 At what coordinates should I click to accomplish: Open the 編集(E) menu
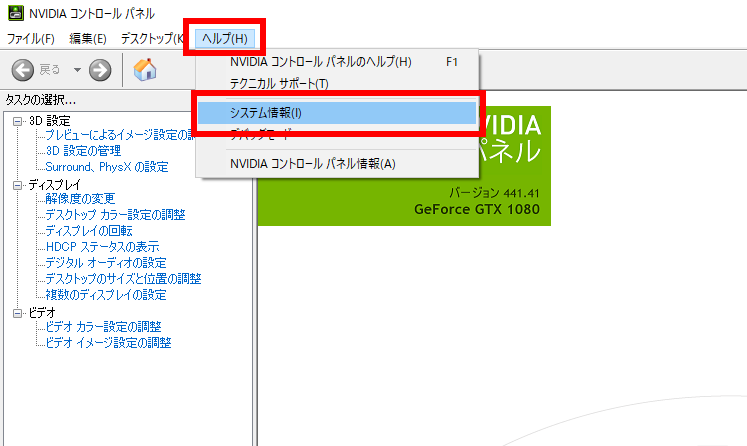[x=88, y=39]
